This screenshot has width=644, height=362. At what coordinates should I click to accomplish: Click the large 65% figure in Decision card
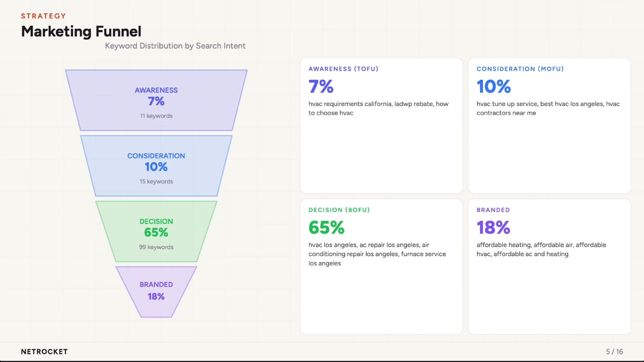(326, 227)
